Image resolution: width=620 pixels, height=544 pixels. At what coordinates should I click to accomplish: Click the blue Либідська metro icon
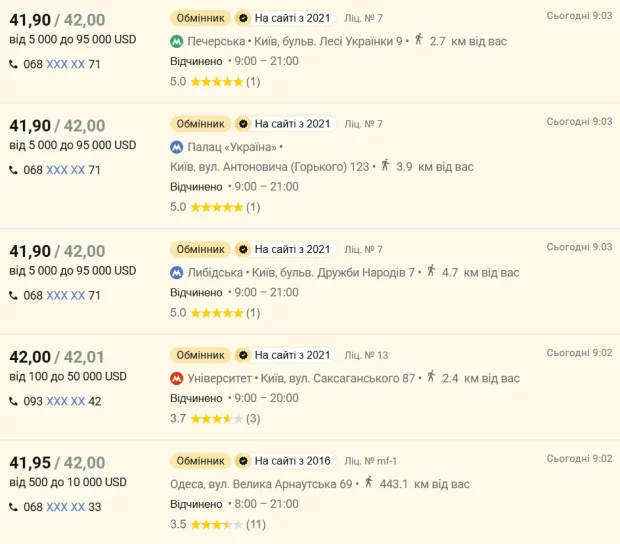click(x=176, y=272)
